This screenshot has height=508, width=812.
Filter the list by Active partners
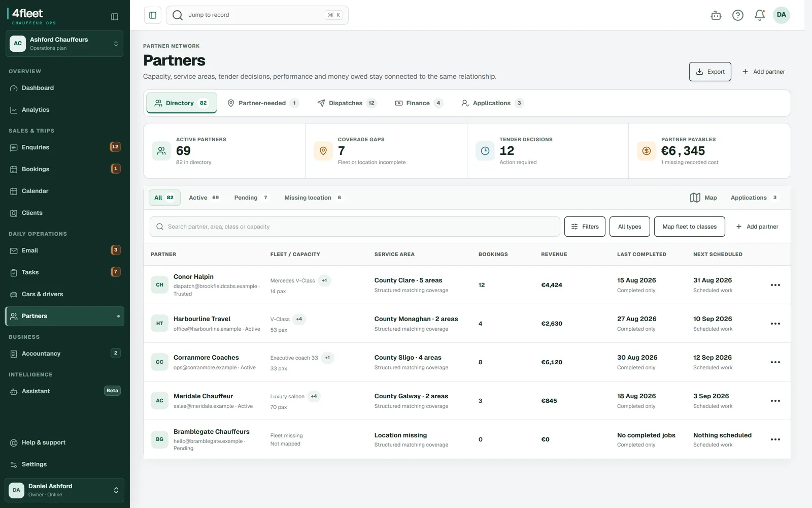pyautogui.click(x=204, y=198)
